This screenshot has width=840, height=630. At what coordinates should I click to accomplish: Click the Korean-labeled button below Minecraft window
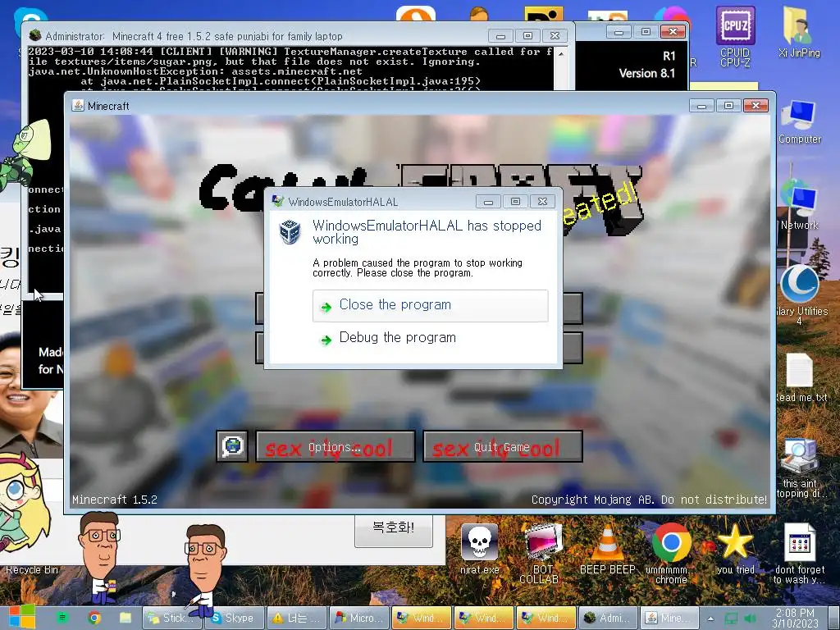pyautogui.click(x=393, y=529)
